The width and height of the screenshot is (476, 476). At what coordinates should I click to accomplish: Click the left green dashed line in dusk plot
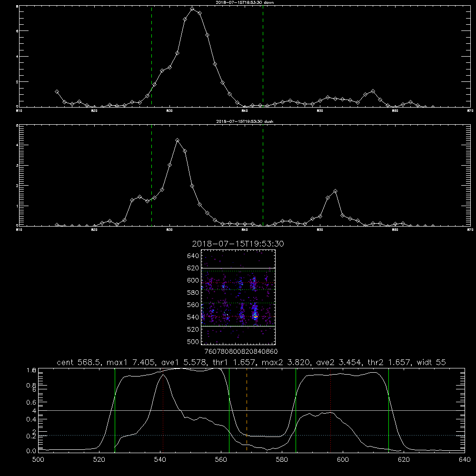pyautogui.click(x=151, y=175)
